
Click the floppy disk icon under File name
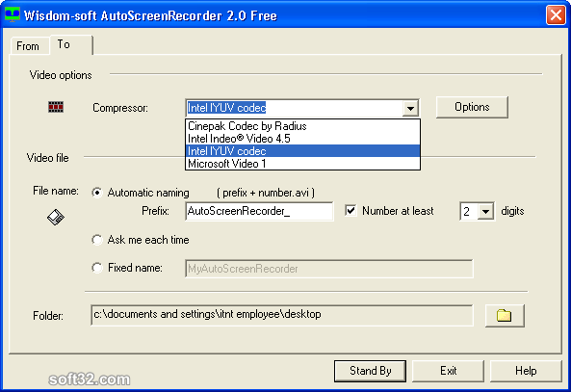[56, 218]
